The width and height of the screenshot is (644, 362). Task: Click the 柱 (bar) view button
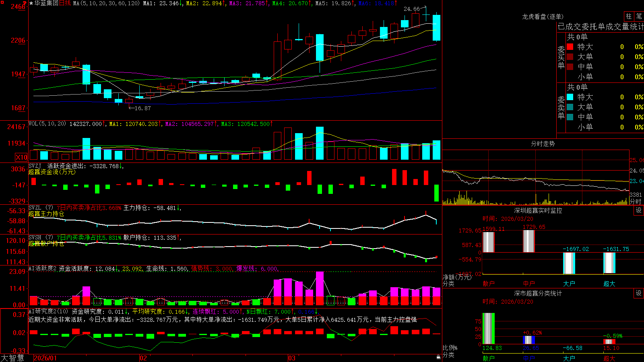(x=629, y=16)
